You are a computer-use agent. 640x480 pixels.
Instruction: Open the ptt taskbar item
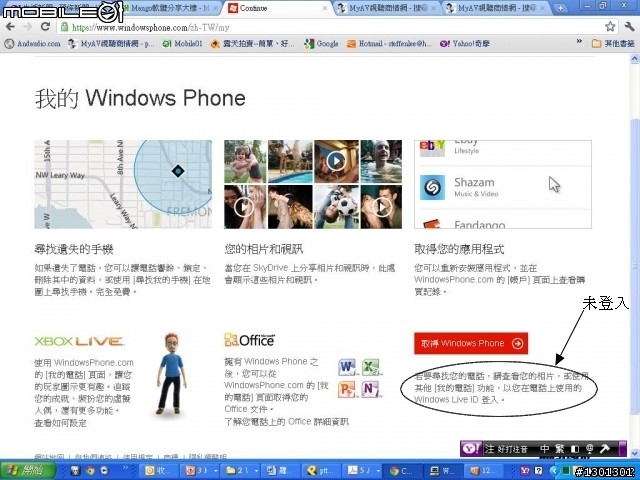tap(321, 471)
